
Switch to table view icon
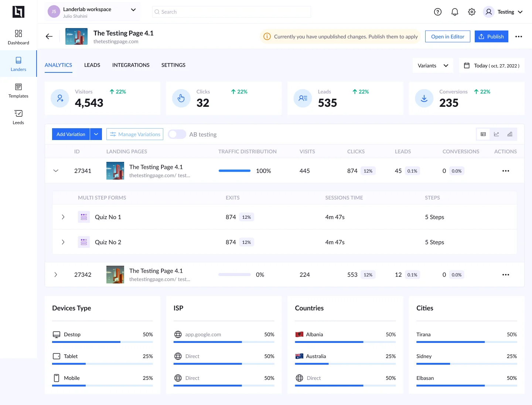pyautogui.click(x=483, y=134)
